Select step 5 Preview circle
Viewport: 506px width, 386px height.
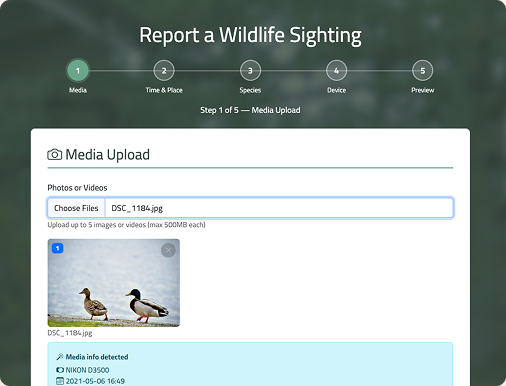pyautogui.click(x=422, y=70)
